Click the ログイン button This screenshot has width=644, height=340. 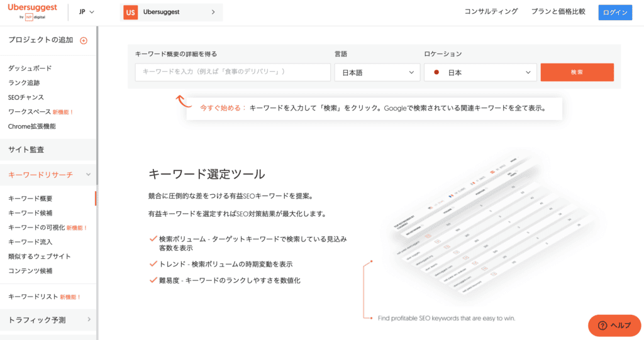point(615,13)
